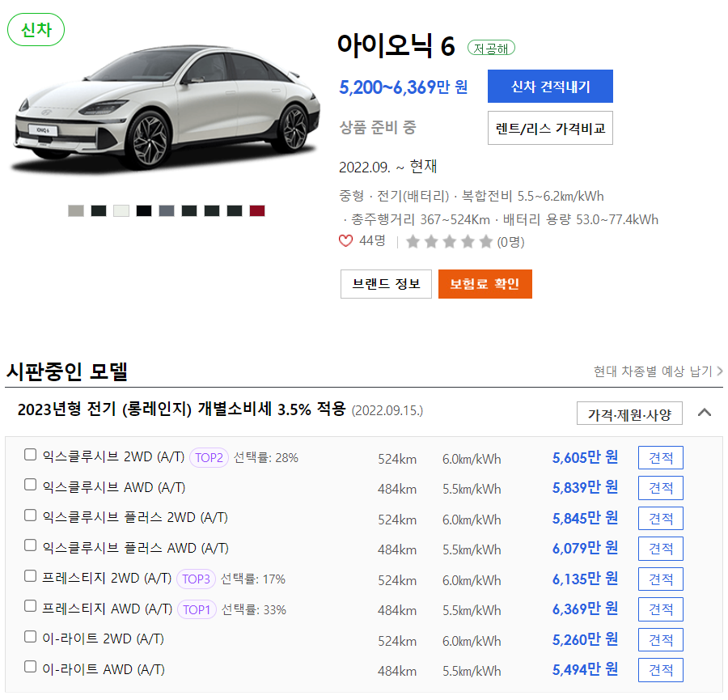This screenshot has width=728, height=700.
Task: Select the slate blue-gray color swatch
Action: pyautogui.click(x=166, y=211)
